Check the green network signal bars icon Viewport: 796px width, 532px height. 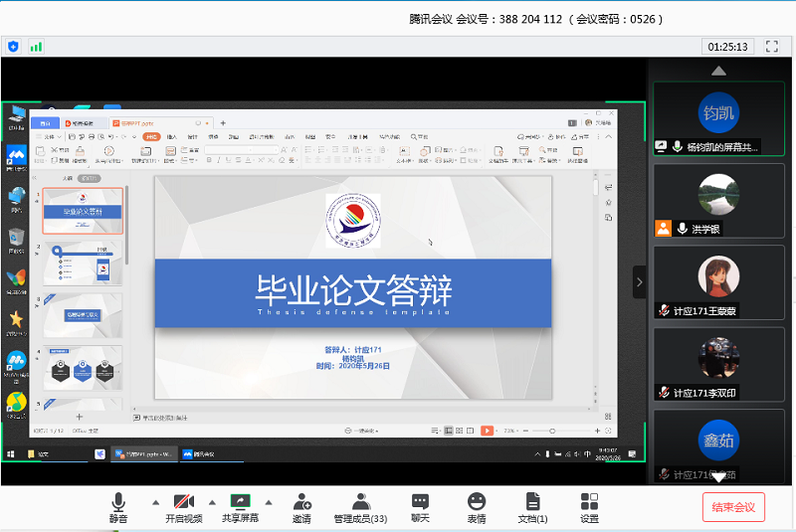[x=37, y=46]
